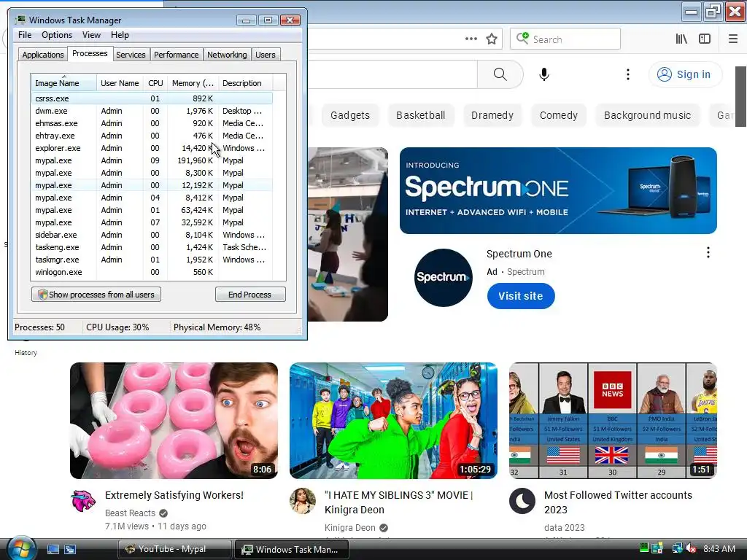Click Show processes from all users button
Image resolution: width=747 pixels, height=560 pixels.
point(96,295)
